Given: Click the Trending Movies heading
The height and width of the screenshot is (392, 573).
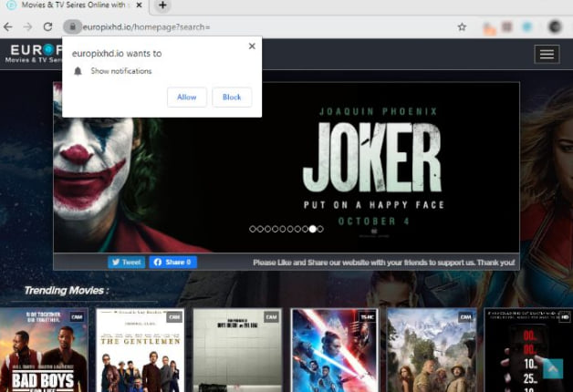Looking at the screenshot, I should pos(66,291).
